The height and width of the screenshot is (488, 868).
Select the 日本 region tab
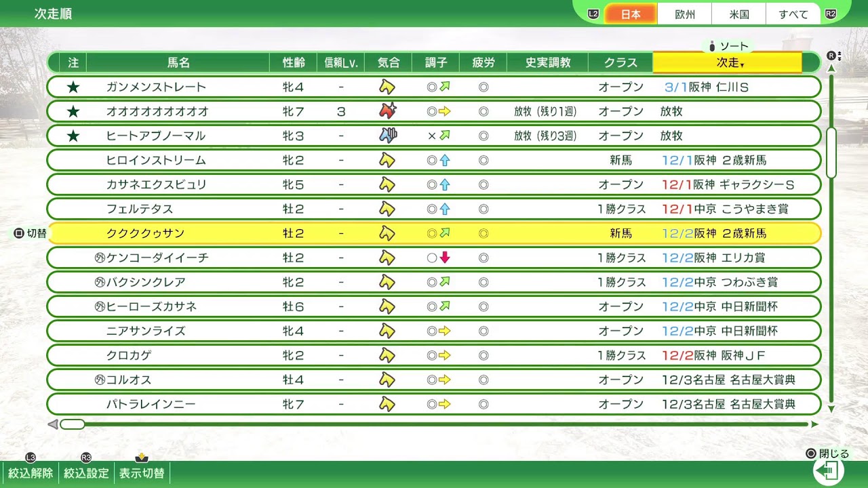pyautogui.click(x=631, y=14)
